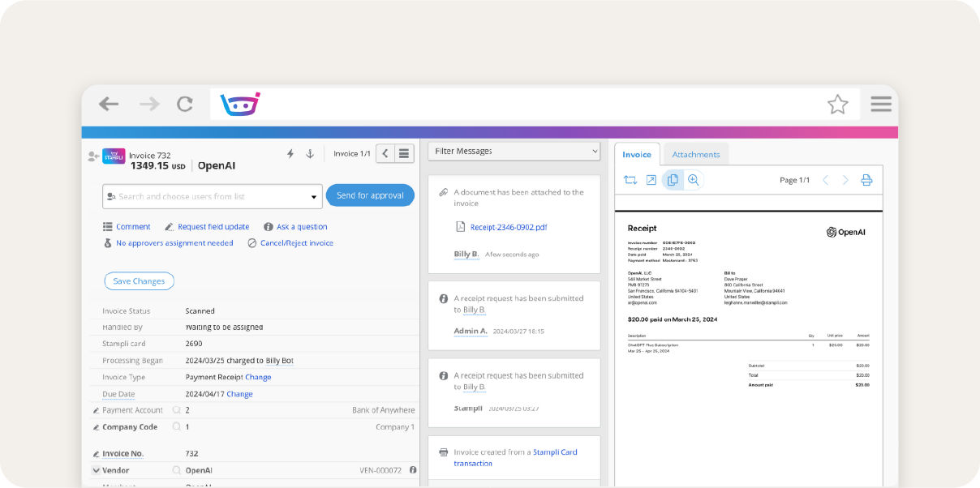Toggle the duplicate page view icon
980x488 pixels.
[672, 180]
